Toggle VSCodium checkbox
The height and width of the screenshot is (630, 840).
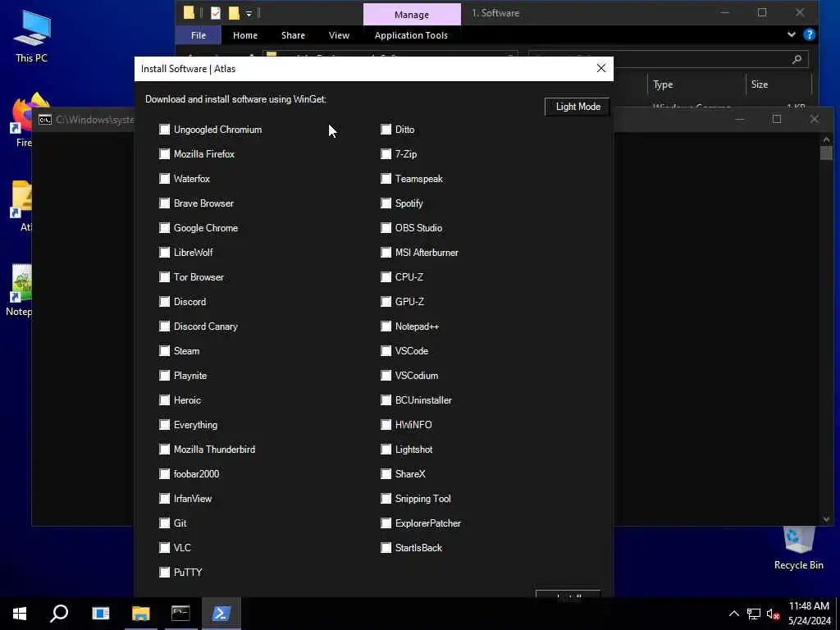(x=386, y=376)
